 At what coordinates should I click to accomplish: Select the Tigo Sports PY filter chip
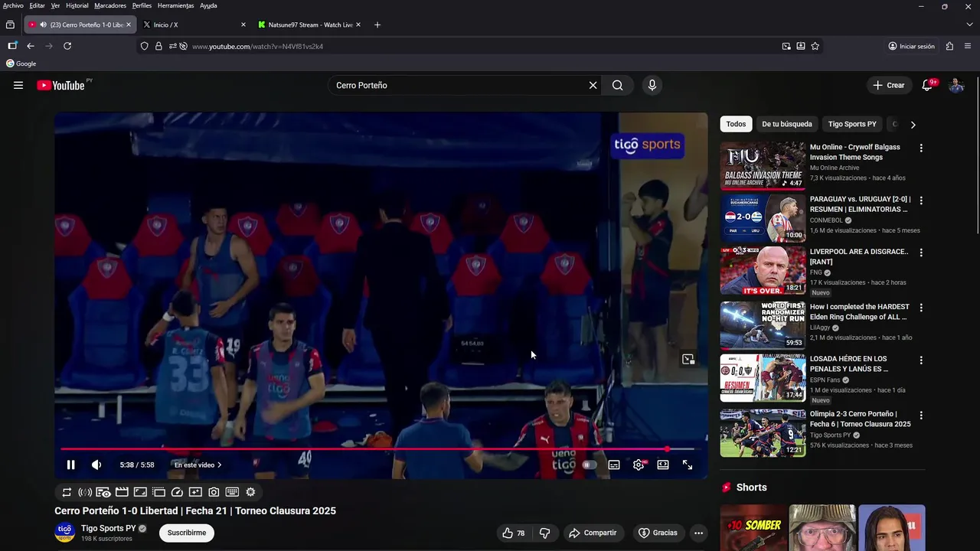(852, 124)
